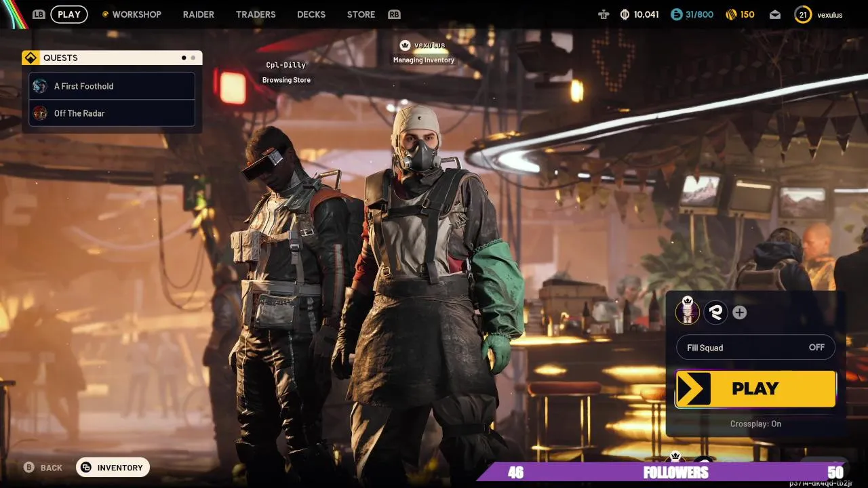
Task: Open the TRADERS tab
Action: [x=256, y=14]
